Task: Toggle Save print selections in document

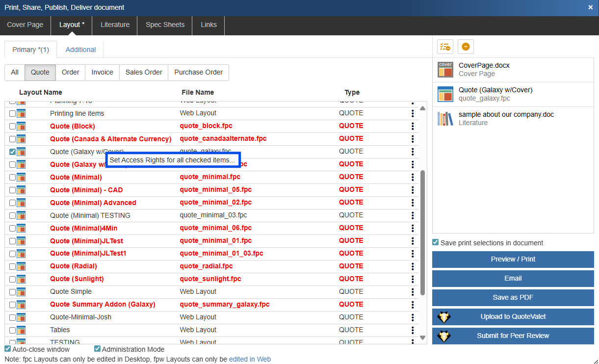Action: [x=435, y=242]
